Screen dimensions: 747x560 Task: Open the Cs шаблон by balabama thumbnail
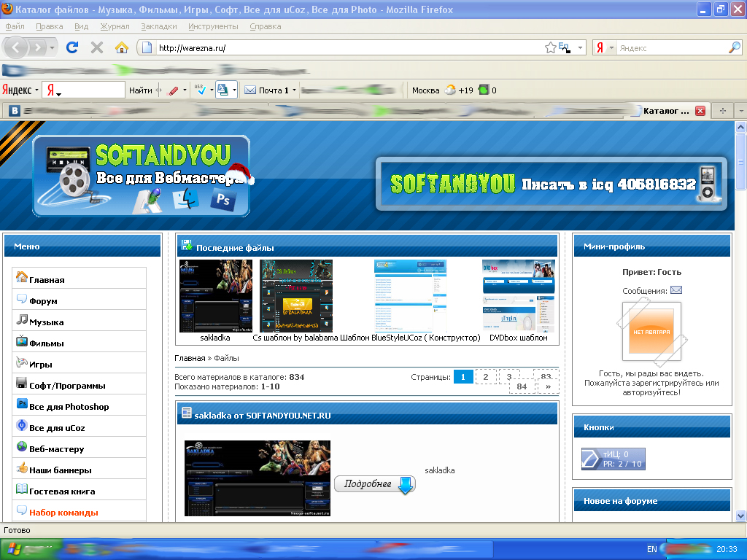(x=296, y=296)
